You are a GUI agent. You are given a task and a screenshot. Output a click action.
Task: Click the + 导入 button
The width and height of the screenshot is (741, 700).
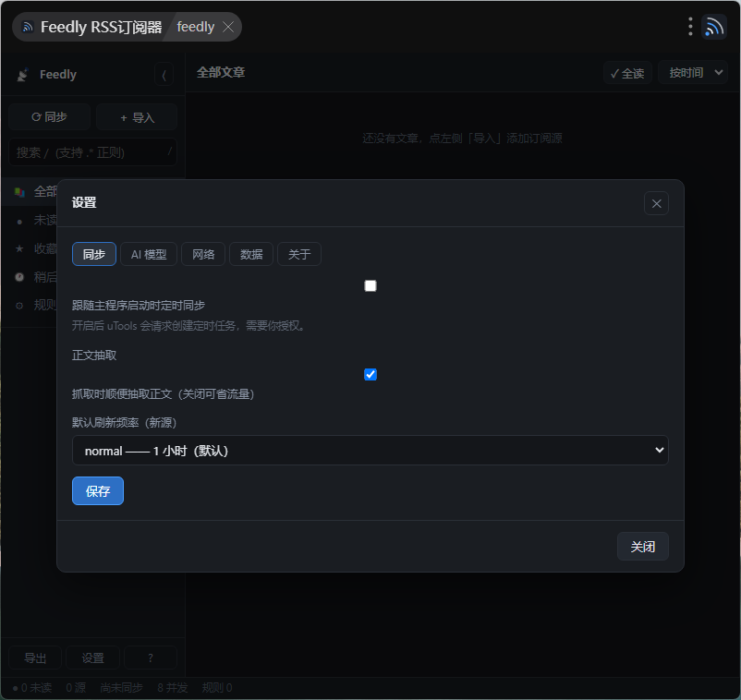137,117
